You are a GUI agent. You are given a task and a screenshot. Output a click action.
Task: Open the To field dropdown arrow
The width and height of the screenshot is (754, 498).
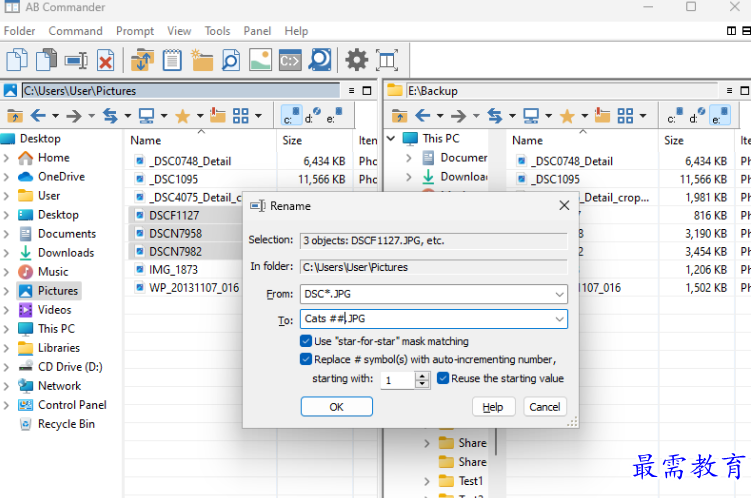(559, 319)
